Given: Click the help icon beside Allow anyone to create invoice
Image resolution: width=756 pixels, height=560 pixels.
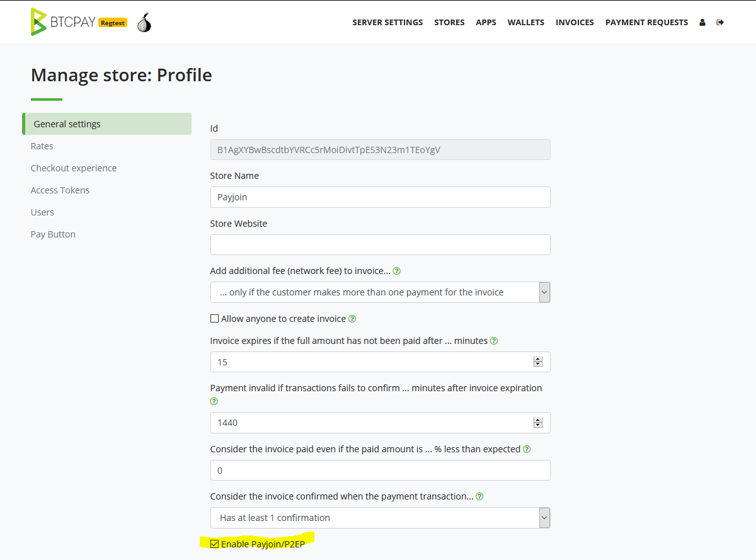Looking at the screenshot, I should (x=352, y=319).
